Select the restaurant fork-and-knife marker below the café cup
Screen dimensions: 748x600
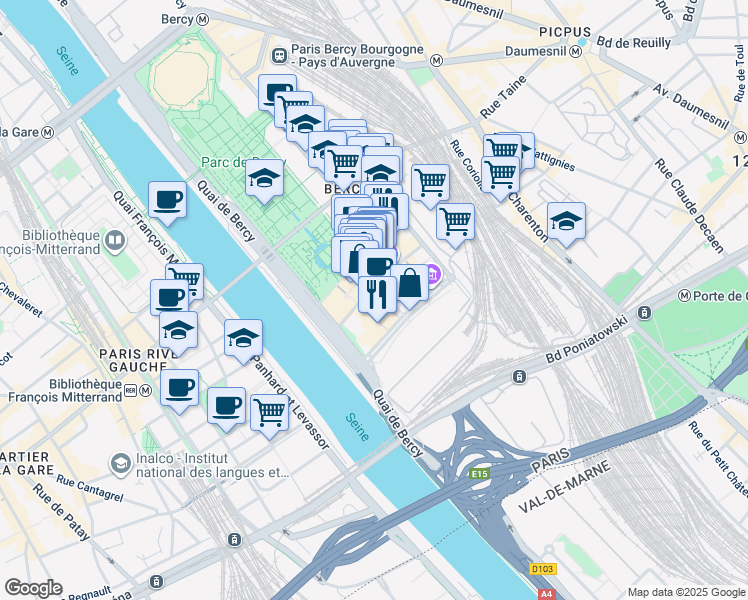point(377,298)
